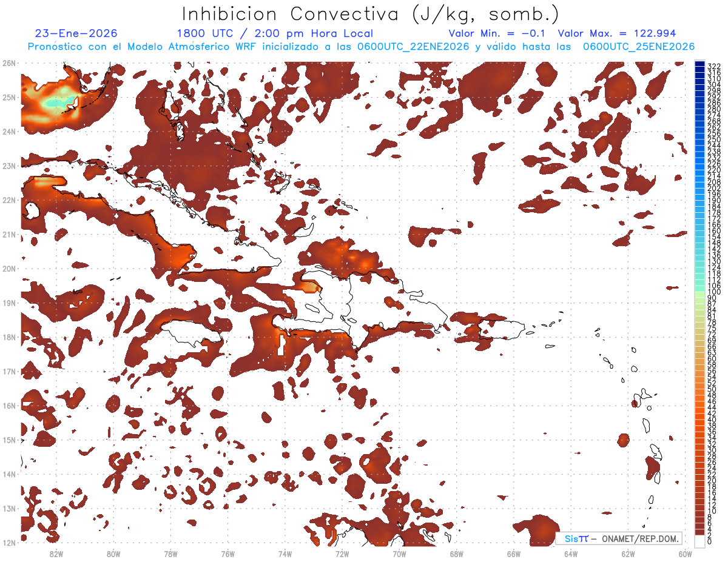
Task: Click the '70W' longitude label
Action: coord(399,554)
